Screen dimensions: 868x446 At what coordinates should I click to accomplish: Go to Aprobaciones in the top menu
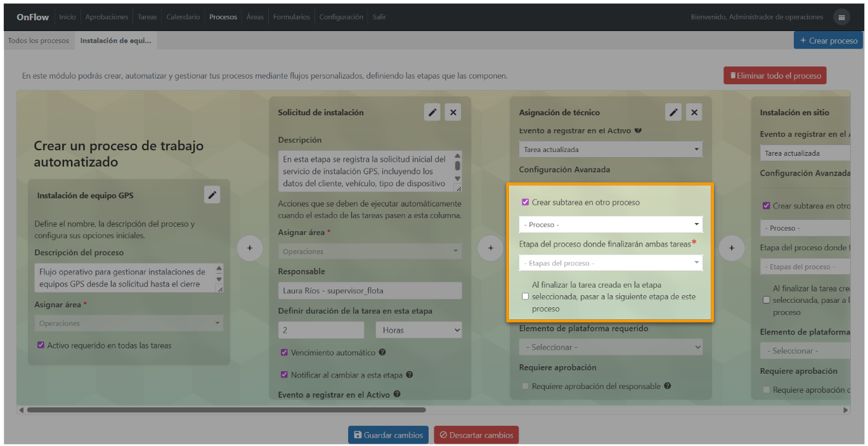coord(107,17)
